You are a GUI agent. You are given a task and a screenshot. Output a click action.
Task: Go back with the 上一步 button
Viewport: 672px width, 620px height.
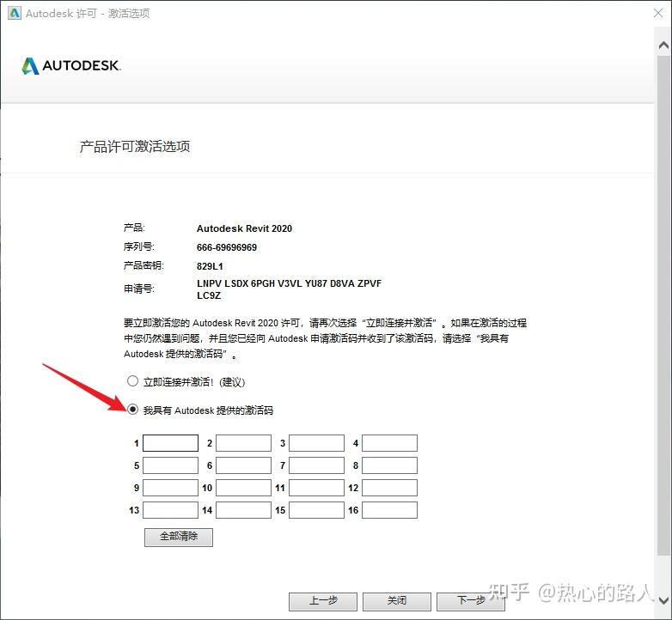click(323, 602)
